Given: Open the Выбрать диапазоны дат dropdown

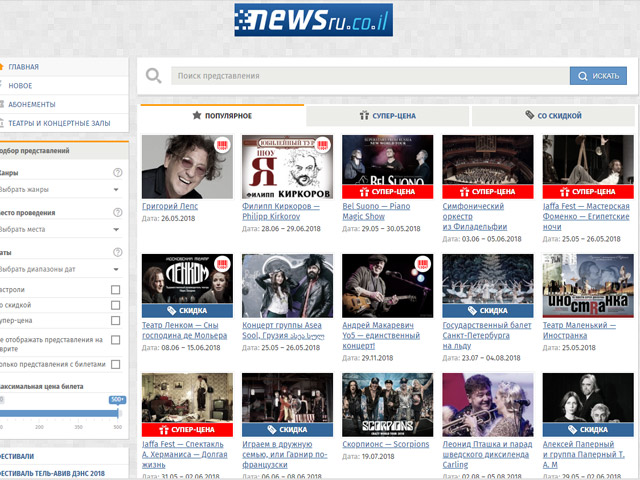Looking at the screenshot, I should (60, 269).
